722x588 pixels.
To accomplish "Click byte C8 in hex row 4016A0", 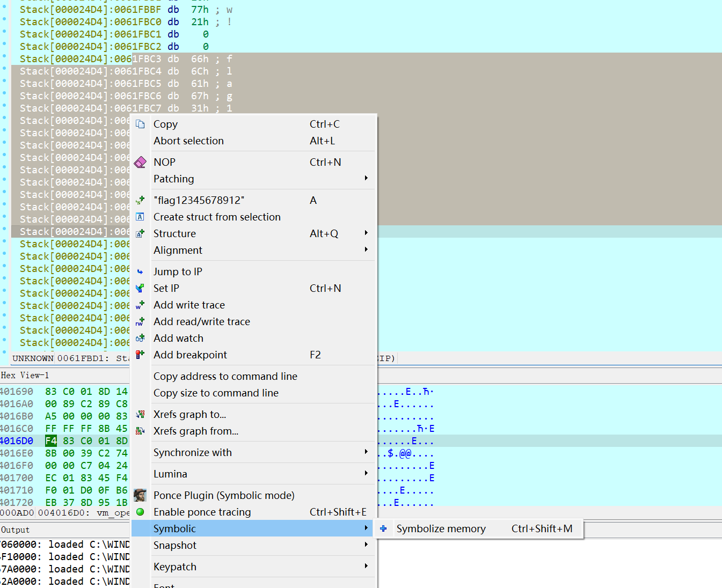I will click(x=122, y=404).
